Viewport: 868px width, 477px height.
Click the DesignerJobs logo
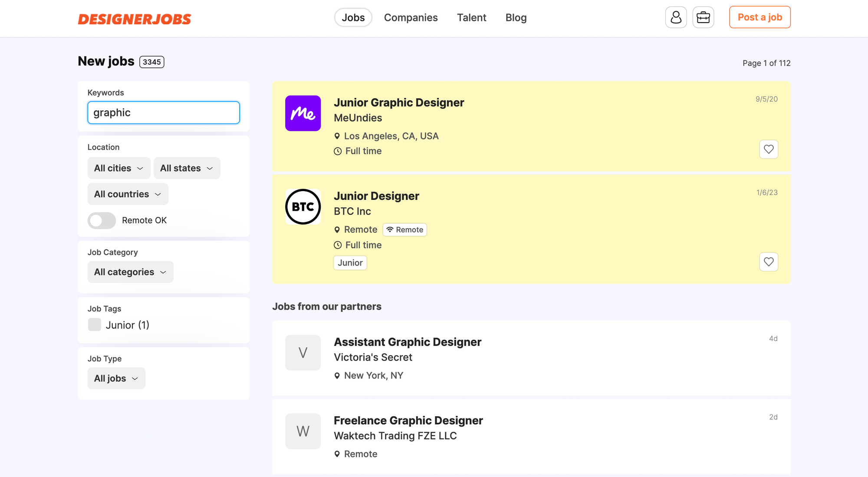(x=135, y=19)
